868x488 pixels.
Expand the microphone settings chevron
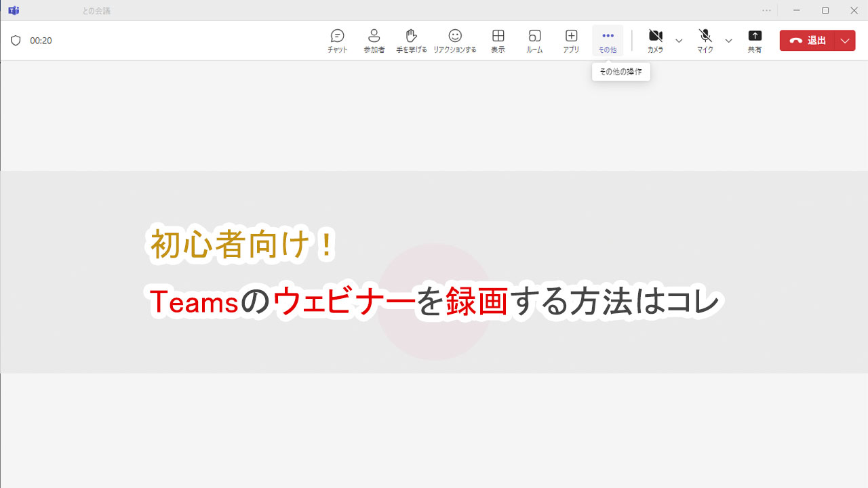point(728,41)
